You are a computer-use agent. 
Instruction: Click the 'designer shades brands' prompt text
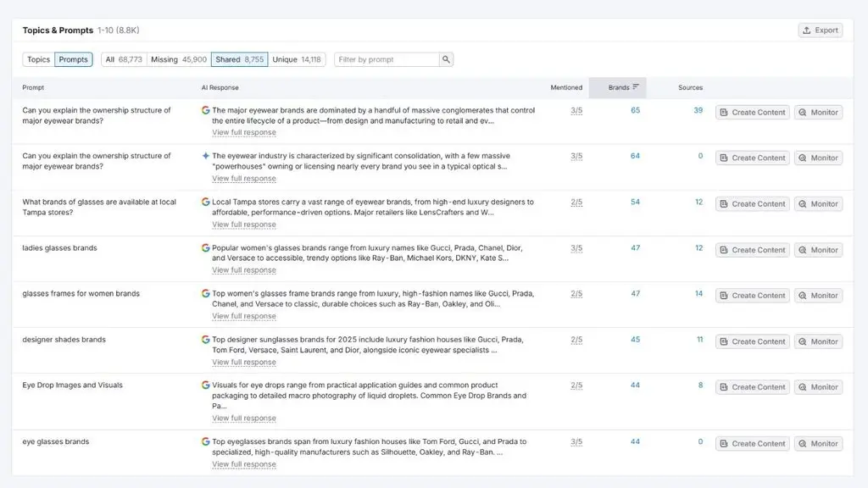coord(64,340)
